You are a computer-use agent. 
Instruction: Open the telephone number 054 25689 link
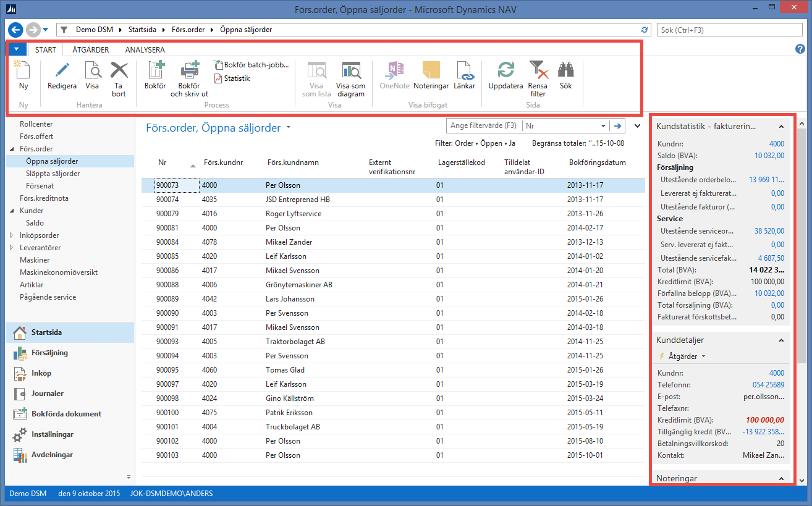pos(768,384)
